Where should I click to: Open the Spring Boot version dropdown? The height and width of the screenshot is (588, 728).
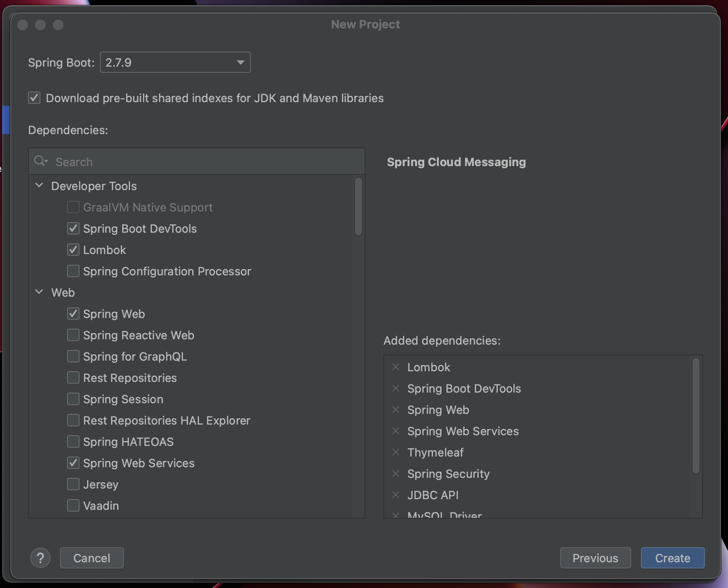tap(175, 62)
